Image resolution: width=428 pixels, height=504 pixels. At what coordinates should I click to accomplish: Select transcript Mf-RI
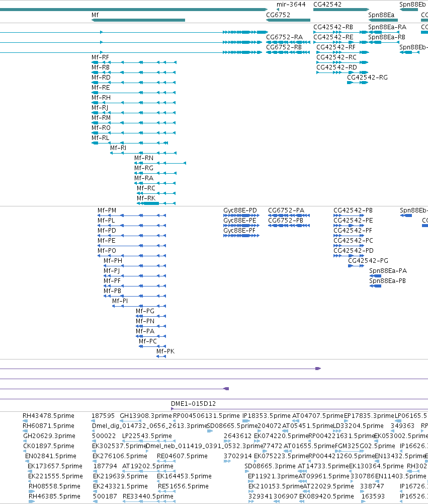tap(118, 148)
